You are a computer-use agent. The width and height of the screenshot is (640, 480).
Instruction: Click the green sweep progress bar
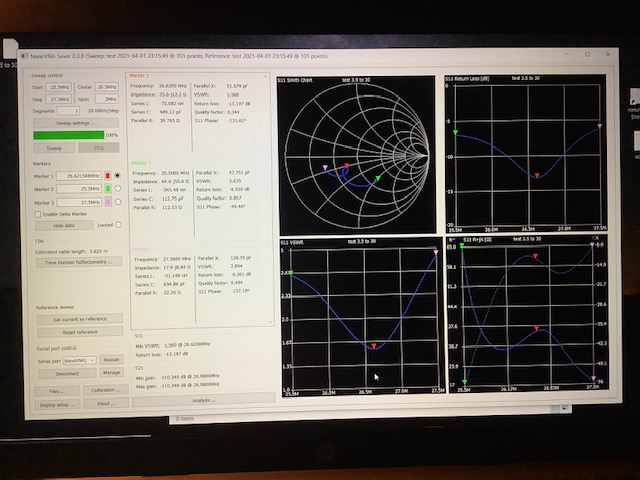tap(69, 135)
